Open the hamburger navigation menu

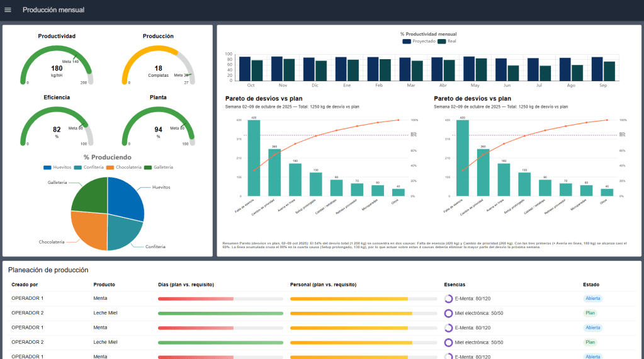pos(8,10)
